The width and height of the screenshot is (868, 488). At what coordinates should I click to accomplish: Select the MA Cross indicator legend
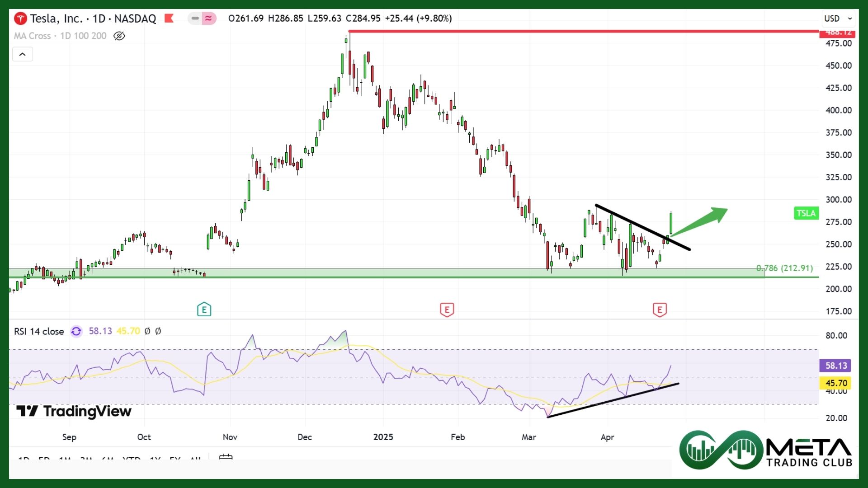[60, 36]
